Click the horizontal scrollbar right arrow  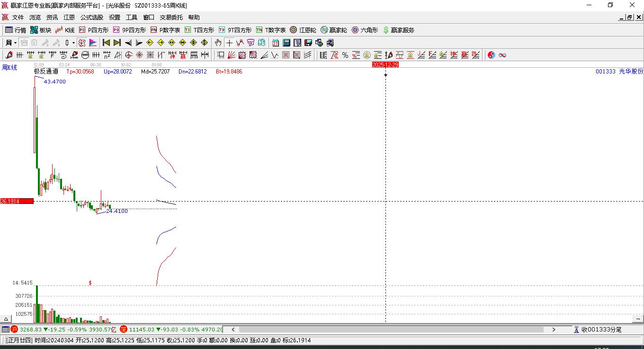click(554, 329)
